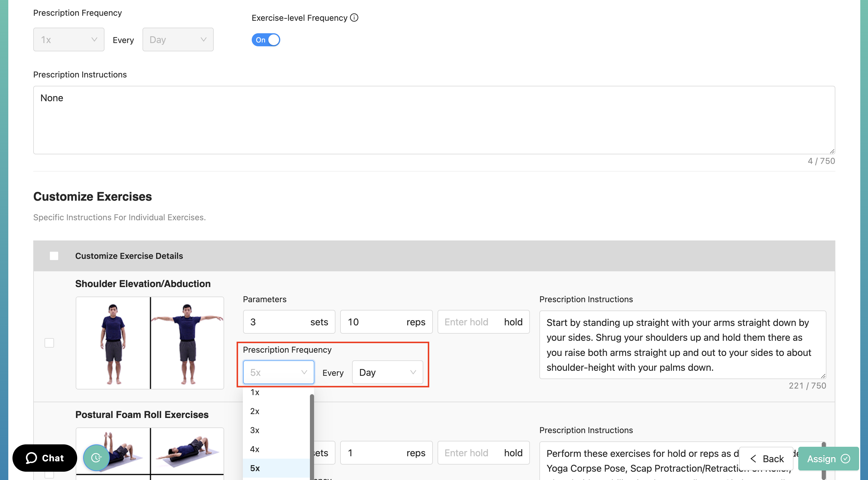This screenshot has width=868, height=480.
Task: Open the Chat bubble widget
Action: [x=45, y=458]
